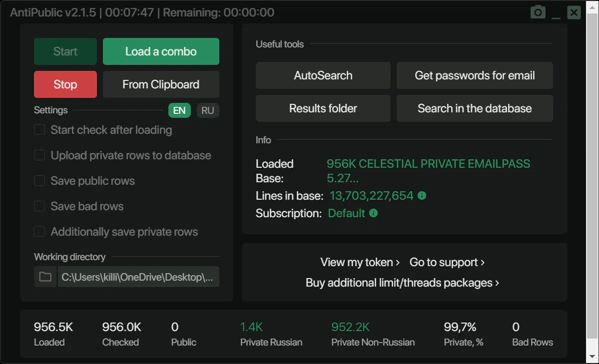Open the AutoSearch tool
Screen dimensions: 599x364
tap(323, 75)
